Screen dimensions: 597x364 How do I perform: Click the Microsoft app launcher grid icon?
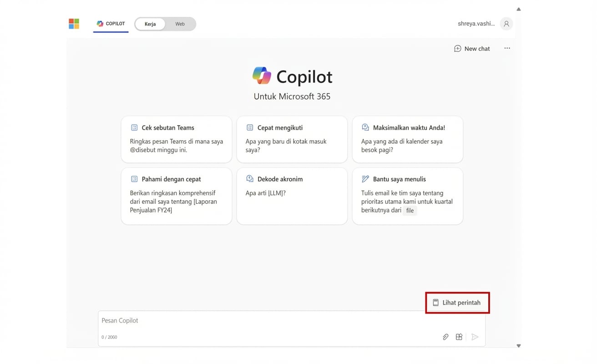[x=74, y=23]
